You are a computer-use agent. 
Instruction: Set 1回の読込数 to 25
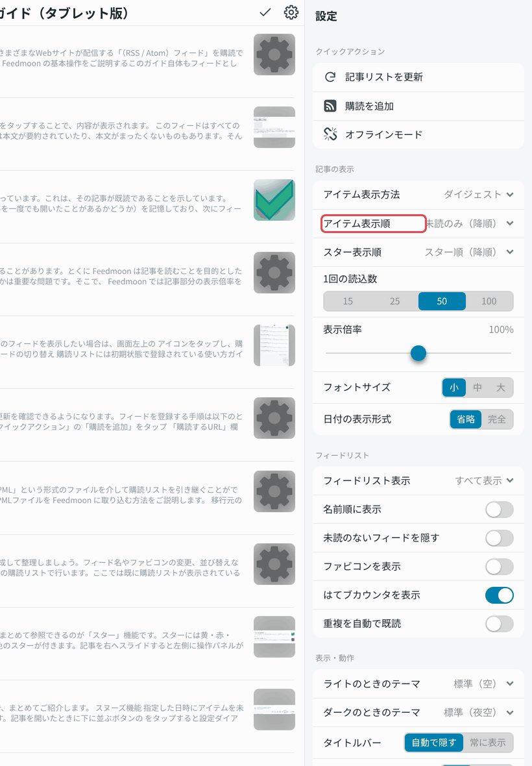coord(395,301)
